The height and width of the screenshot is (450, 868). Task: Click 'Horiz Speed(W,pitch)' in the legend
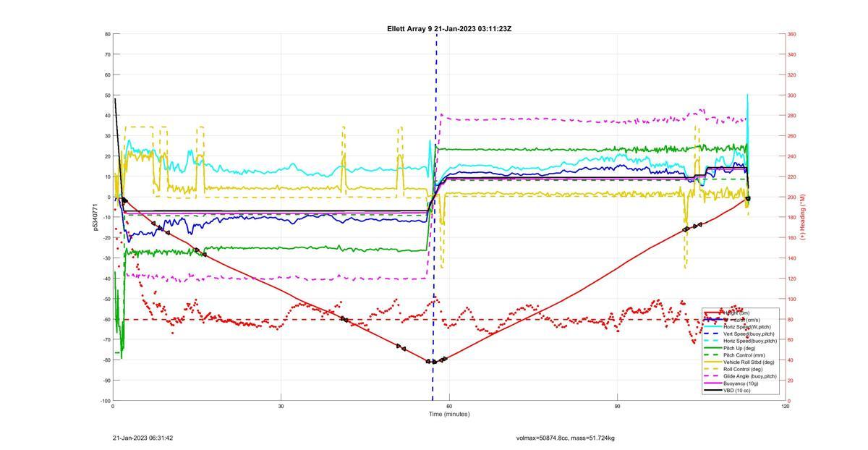748,327
